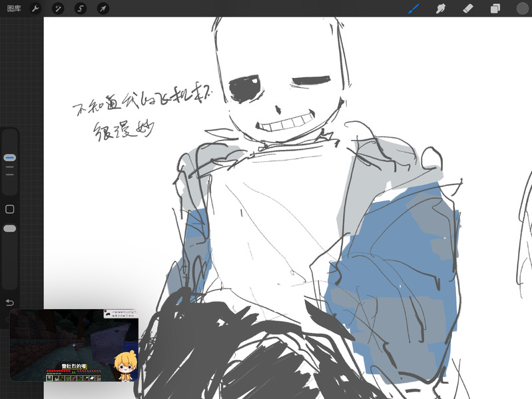Select the Eraser tool
This screenshot has width=532, height=399.
click(468, 9)
